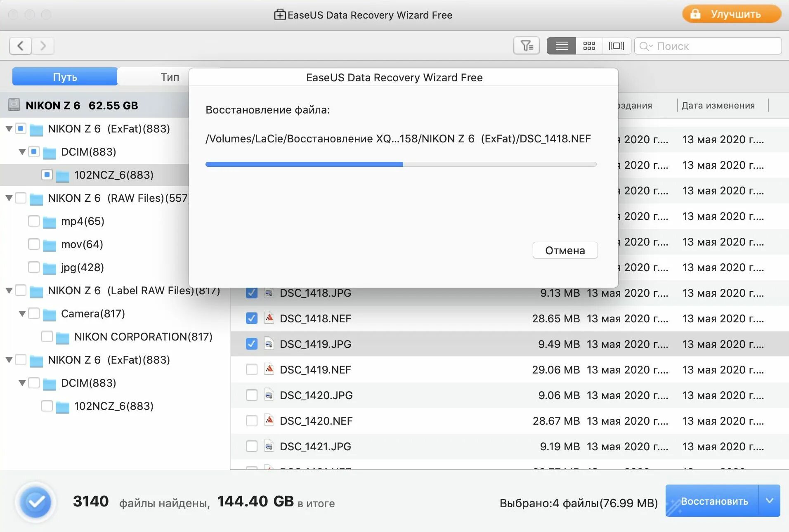Check the DSC_1420.NEF checkbox
The image size is (789, 532).
click(251, 421)
